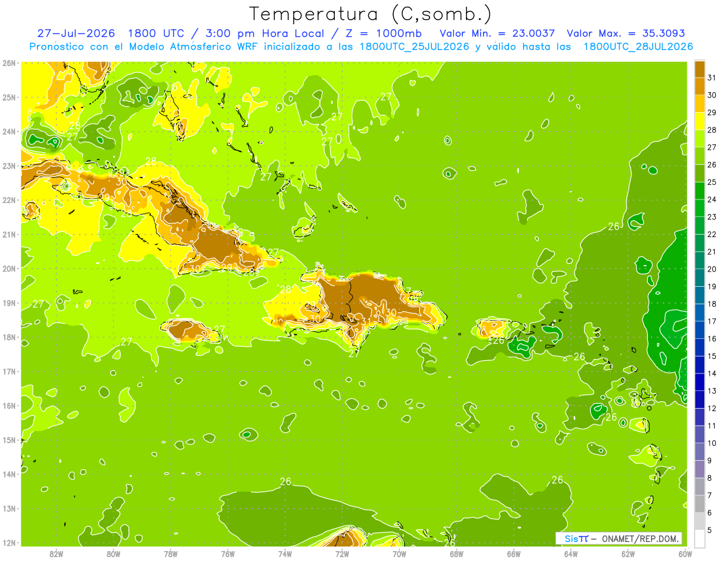Click the '31' label on the color scale
Viewport: 728px width, 562px height.
click(x=712, y=77)
